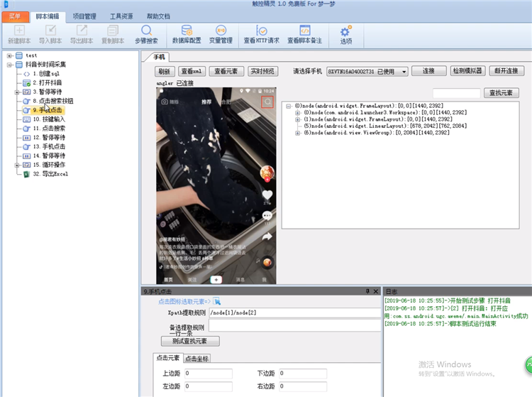This screenshot has height=397, width=532.
Task: Click the 实时预览 button
Action: tap(262, 72)
